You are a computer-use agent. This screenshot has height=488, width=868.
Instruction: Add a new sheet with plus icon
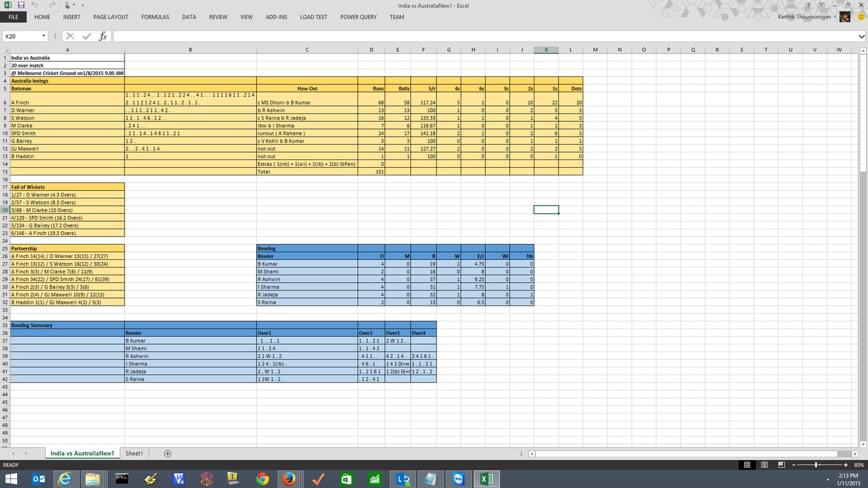168,453
